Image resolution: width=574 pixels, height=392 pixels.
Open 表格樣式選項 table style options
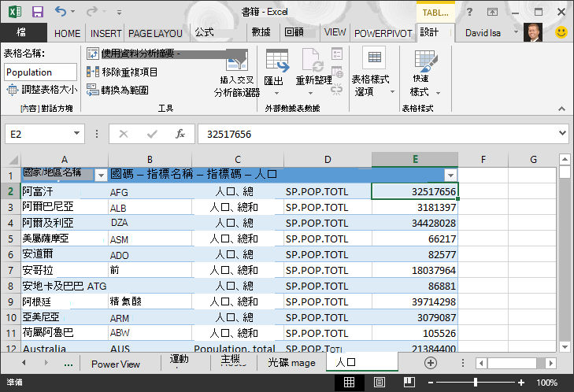[374, 72]
